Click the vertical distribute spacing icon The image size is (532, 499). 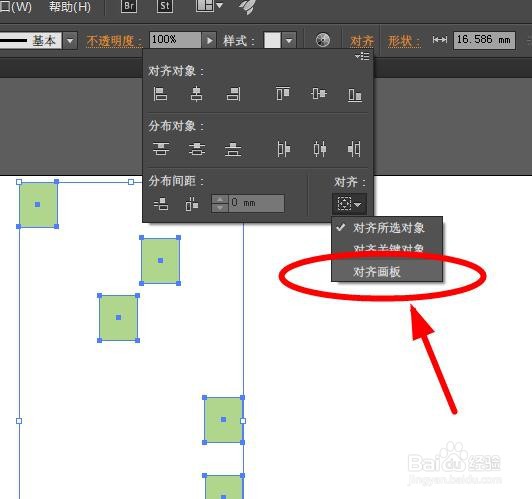161,204
